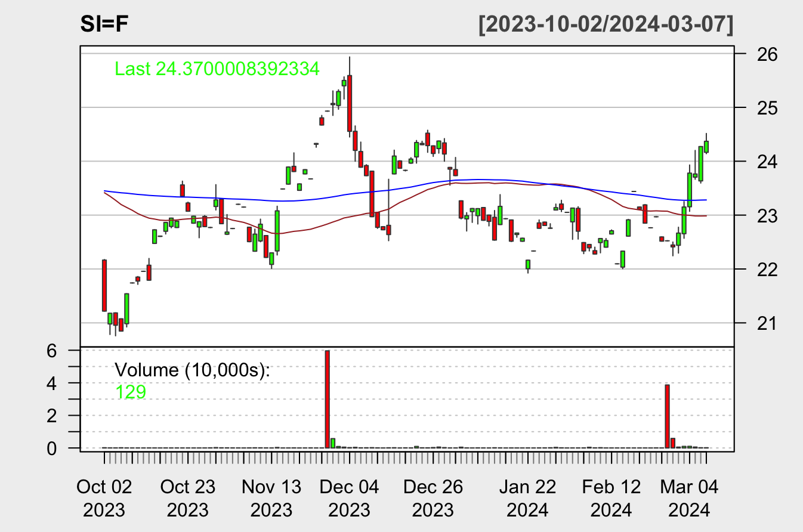The height and width of the screenshot is (532, 803).
Task: Click the Oct 02 2023 date label
Action: [x=104, y=499]
